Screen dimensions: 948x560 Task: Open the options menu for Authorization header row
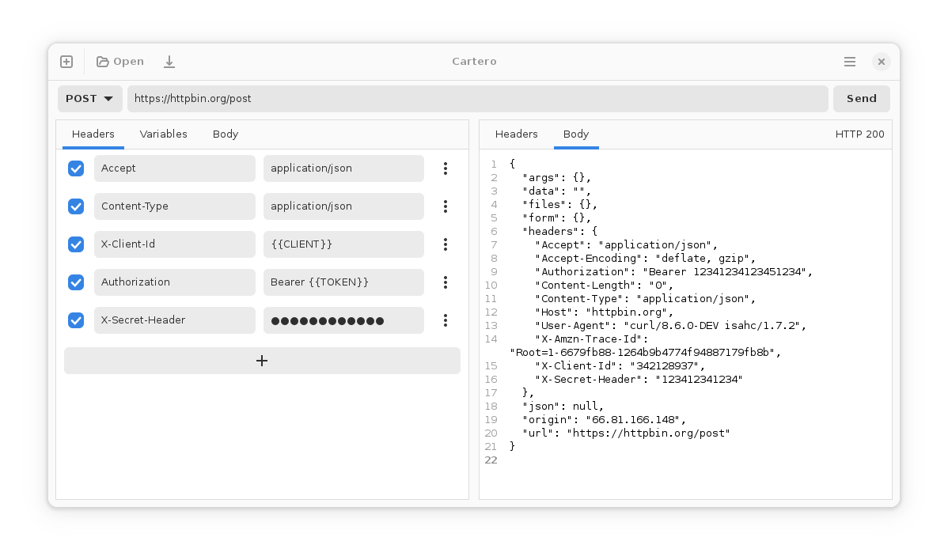[x=446, y=282]
